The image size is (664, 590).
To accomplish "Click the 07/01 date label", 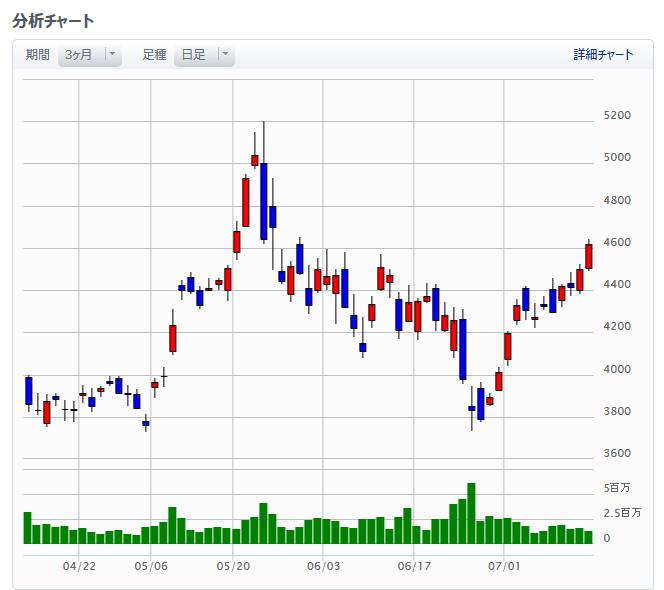I will point(504,566).
